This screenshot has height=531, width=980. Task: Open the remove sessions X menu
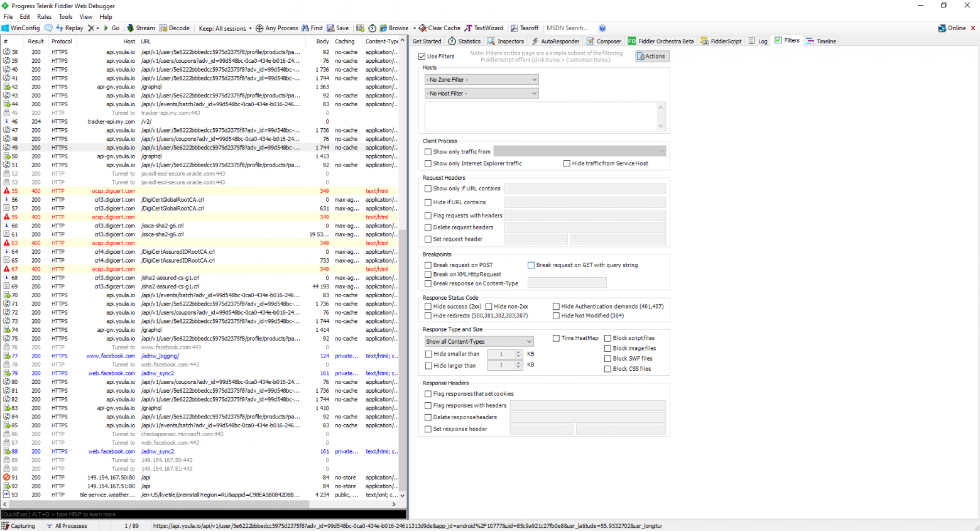[x=93, y=28]
